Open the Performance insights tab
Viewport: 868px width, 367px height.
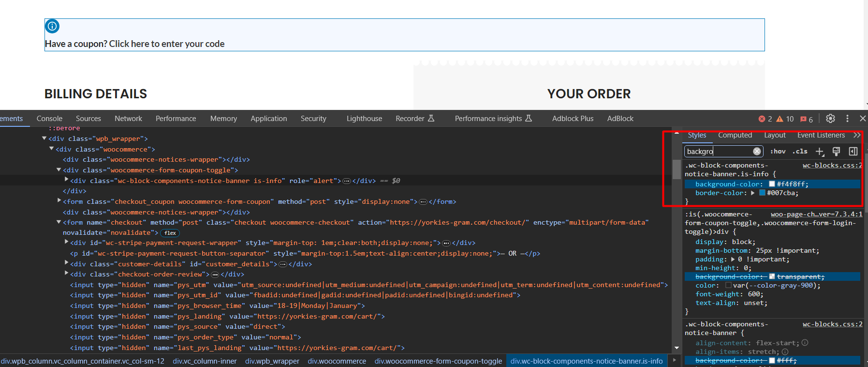pos(493,119)
